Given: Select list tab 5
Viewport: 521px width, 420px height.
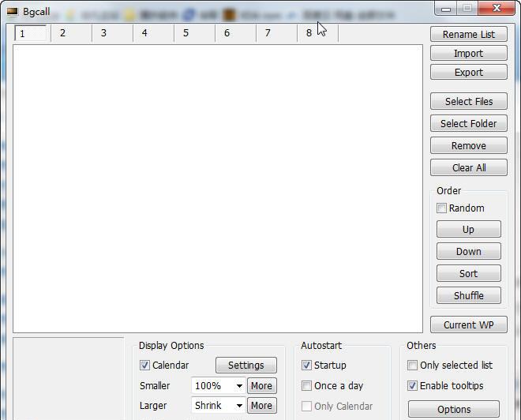Looking at the screenshot, I should point(186,33).
